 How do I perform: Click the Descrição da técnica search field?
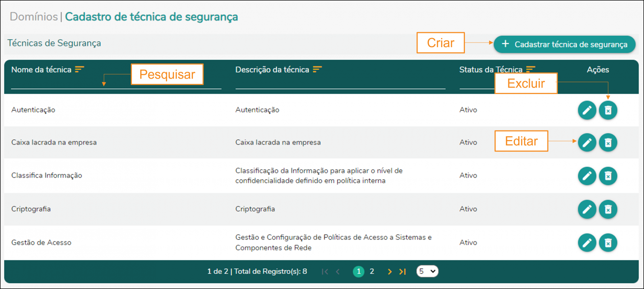pyautogui.click(x=340, y=83)
